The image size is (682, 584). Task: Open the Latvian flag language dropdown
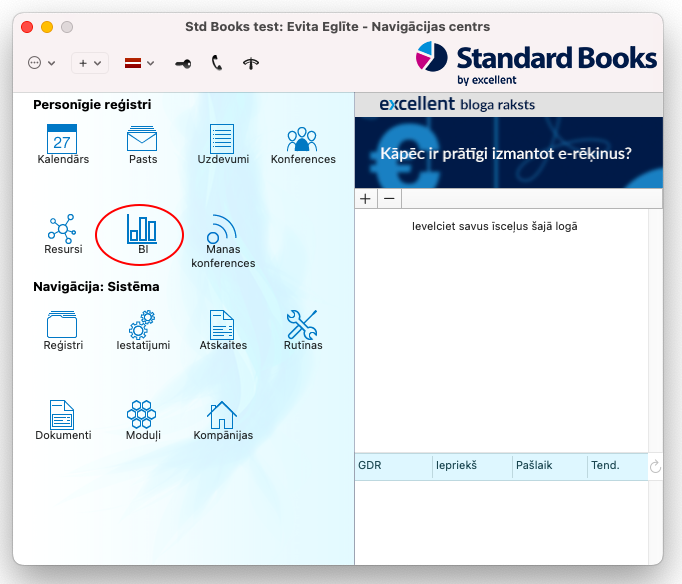(x=139, y=63)
